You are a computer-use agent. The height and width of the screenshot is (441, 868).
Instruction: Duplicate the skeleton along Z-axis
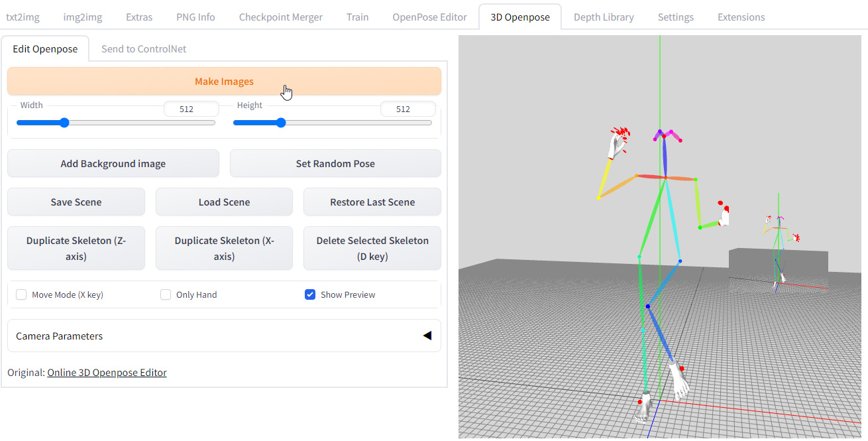point(76,248)
